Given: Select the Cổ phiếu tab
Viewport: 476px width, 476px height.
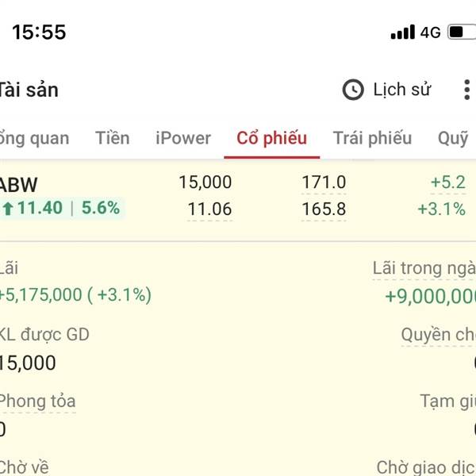Looking at the screenshot, I should tap(271, 138).
